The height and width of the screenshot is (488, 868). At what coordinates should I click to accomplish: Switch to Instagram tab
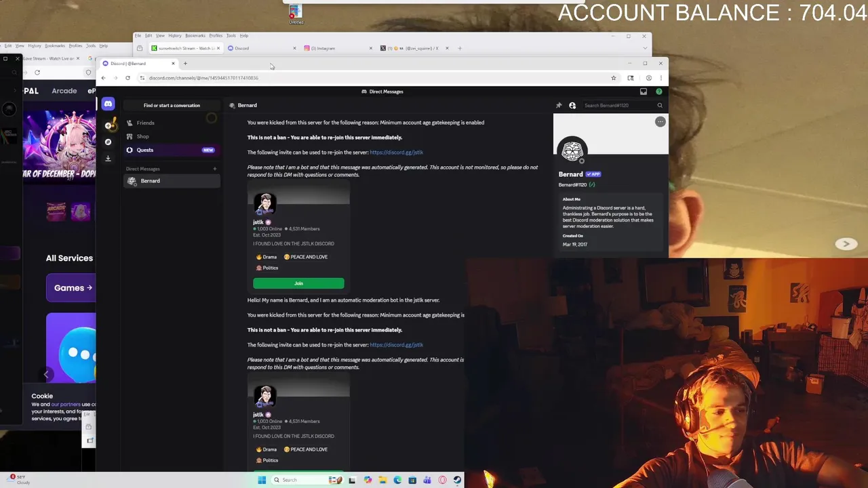click(x=337, y=48)
